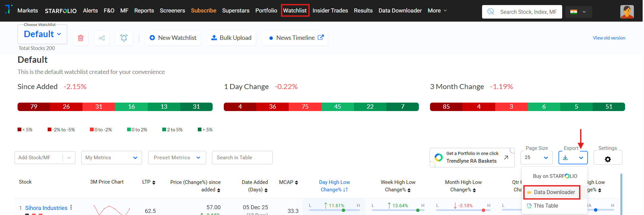The image size is (644, 215).
Task: Click the Week High Low slider showing 13.64%
Action: pyautogui.click(x=398, y=210)
